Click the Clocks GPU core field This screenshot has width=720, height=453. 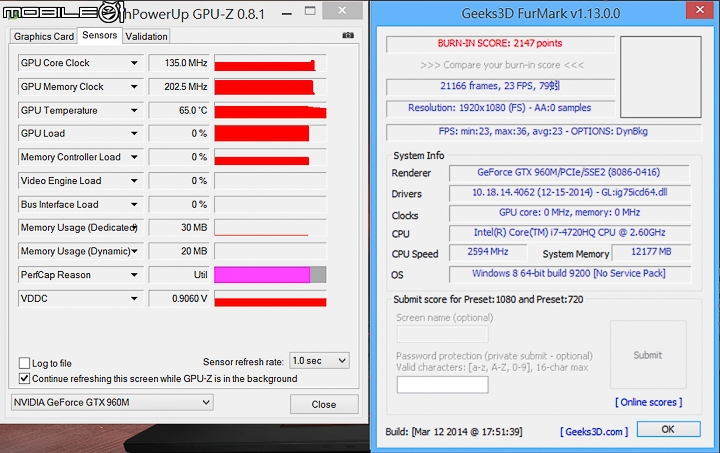pyautogui.click(x=570, y=213)
